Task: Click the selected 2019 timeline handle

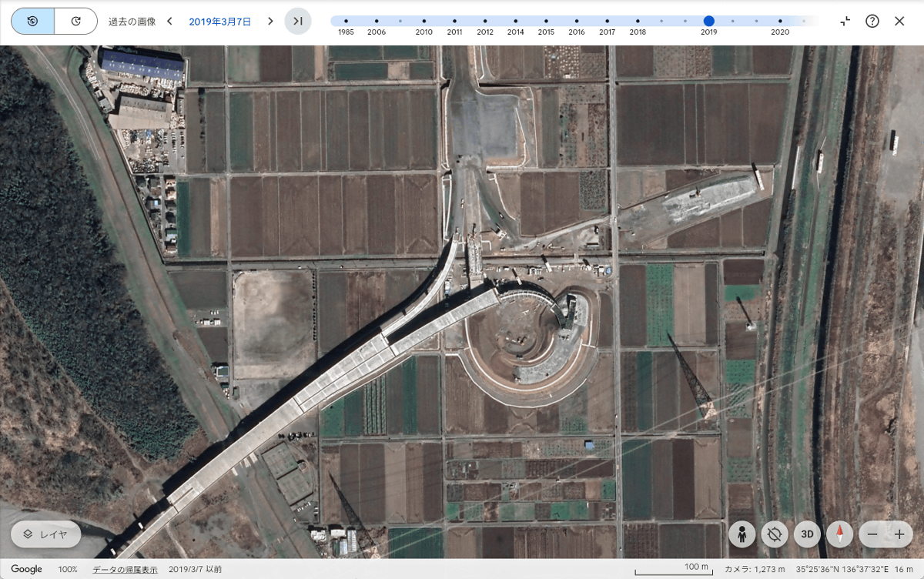Action: (x=708, y=21)
